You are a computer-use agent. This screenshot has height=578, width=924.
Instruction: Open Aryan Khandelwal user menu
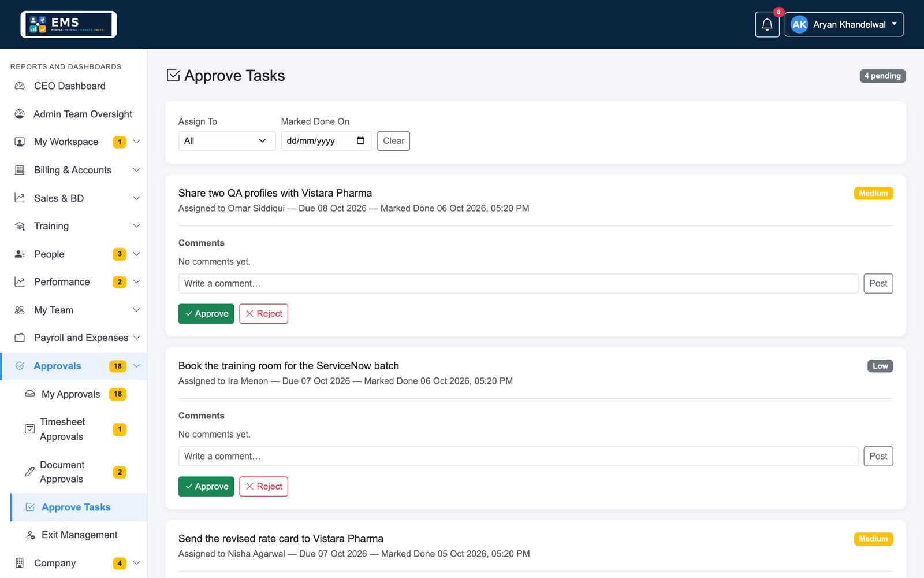click(x=844, y=24)
